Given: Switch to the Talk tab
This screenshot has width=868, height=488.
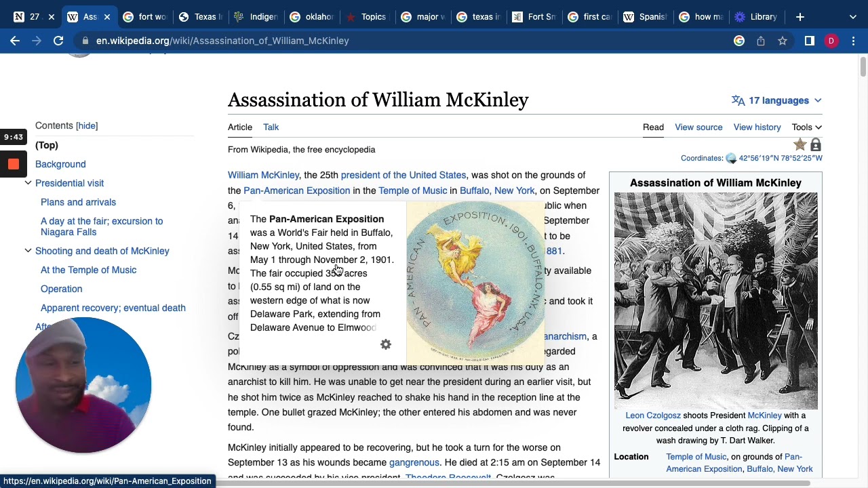Looking at the screenshot, I should (271, 127).
